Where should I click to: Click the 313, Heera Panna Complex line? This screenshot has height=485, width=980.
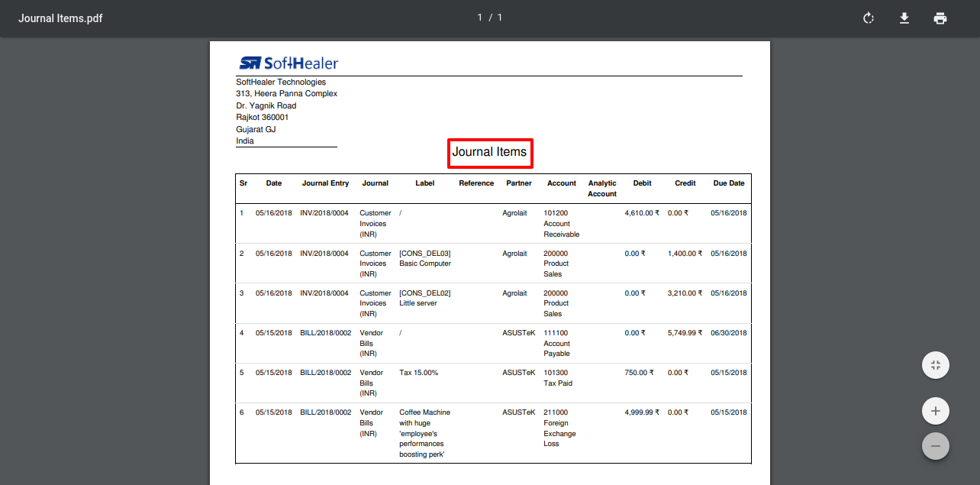pos(287,93)
